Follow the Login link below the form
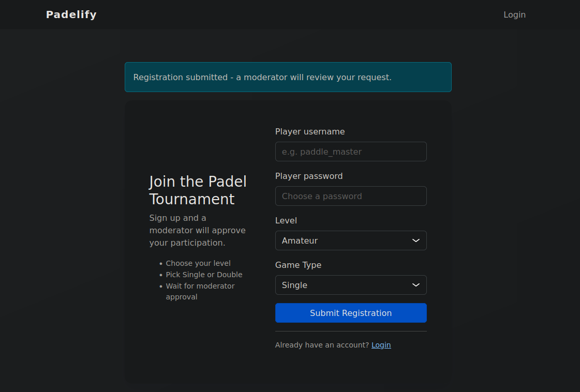 (x=381, y=345)
